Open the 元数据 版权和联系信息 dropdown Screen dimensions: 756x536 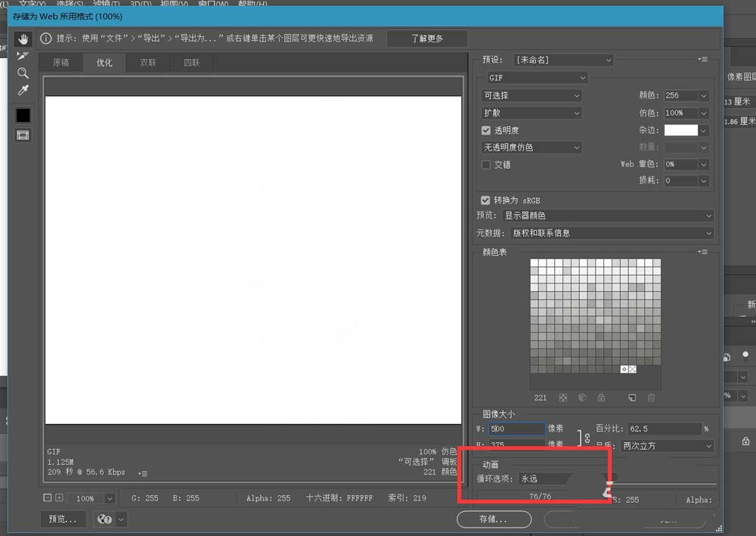click(612, 233)
